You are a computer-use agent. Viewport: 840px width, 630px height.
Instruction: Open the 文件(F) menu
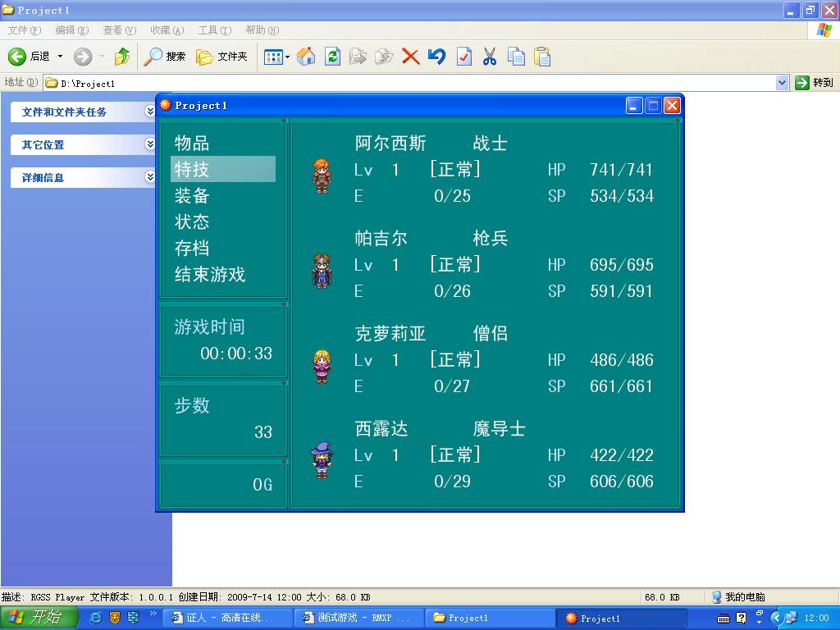tap(25, 30)
